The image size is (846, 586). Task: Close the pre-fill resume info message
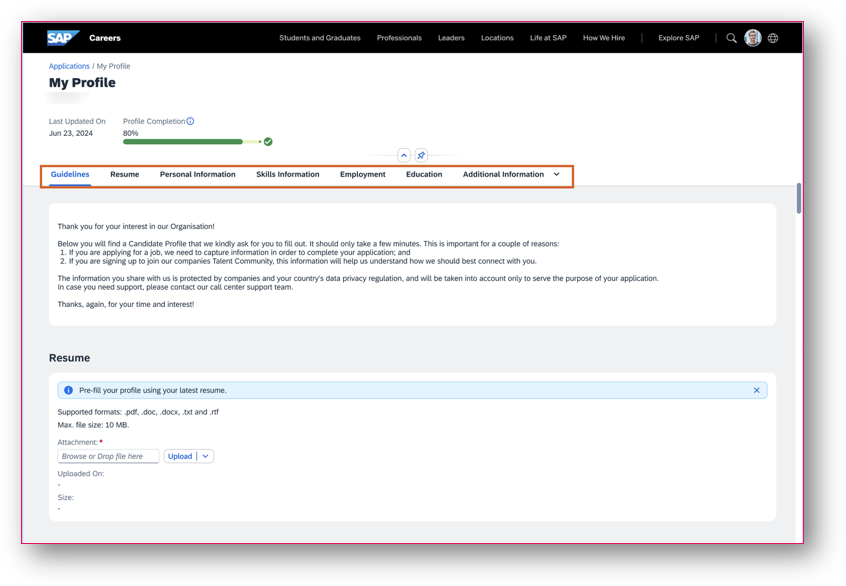756,390
